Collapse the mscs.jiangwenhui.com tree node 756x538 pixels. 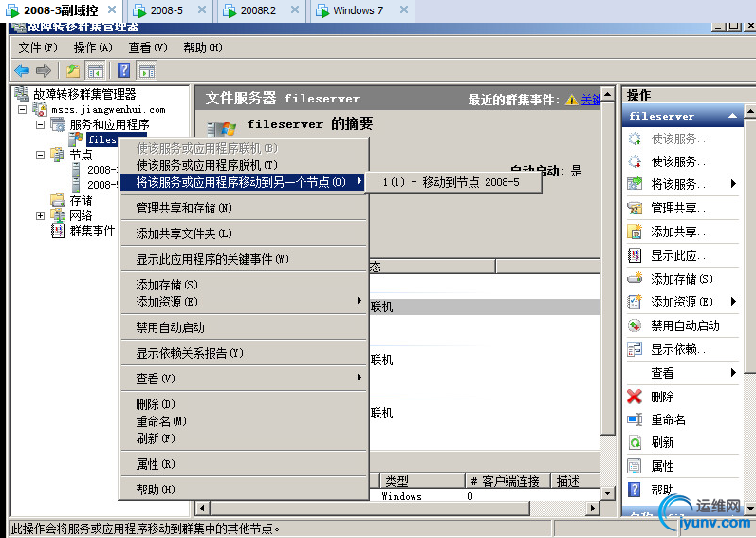pyautogui.click(x=22, y=109)
